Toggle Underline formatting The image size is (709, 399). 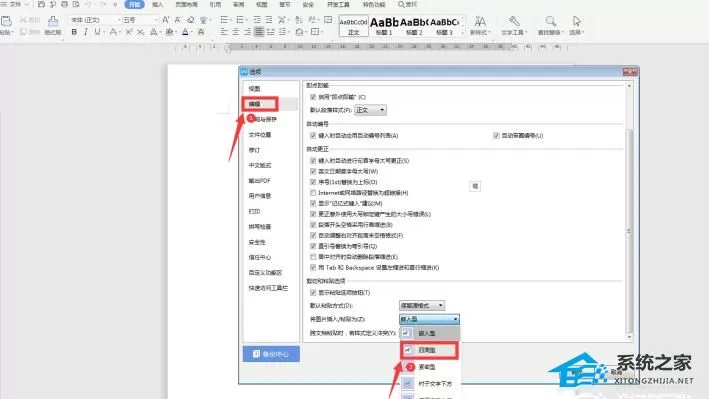97,32
